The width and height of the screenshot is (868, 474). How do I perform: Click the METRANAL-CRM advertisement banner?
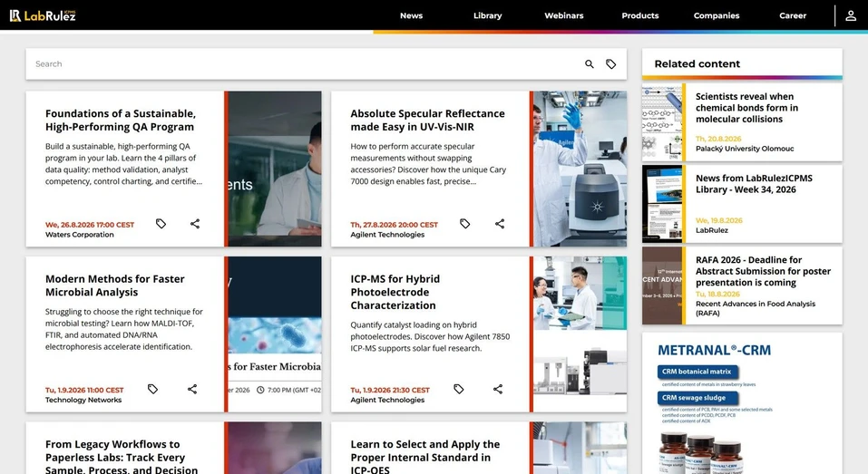click(x=742, y=403)
